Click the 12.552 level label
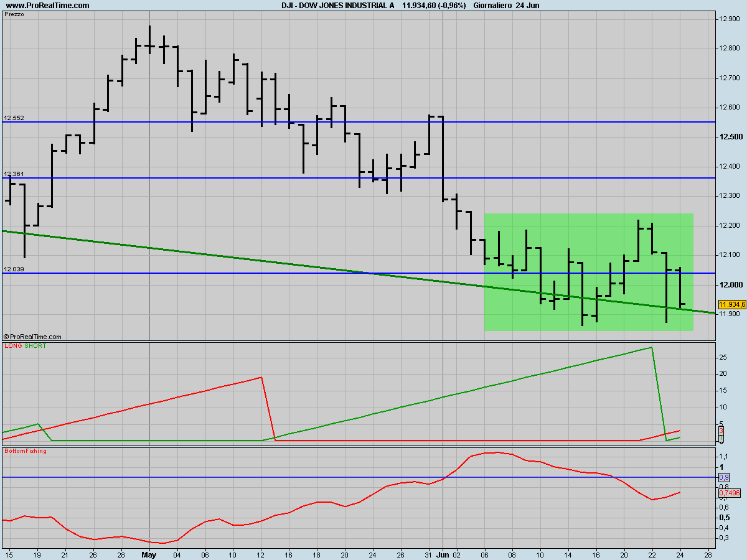 14,118
